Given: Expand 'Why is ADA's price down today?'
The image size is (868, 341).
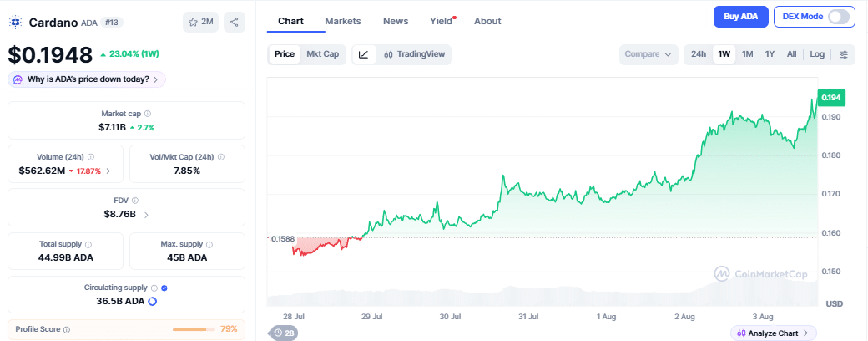Looking at the screenshot, I should (87, 79).
